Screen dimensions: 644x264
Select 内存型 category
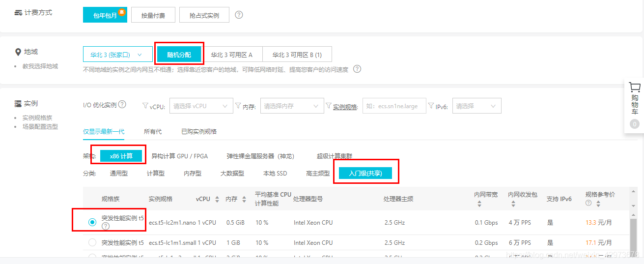[193, 173]
